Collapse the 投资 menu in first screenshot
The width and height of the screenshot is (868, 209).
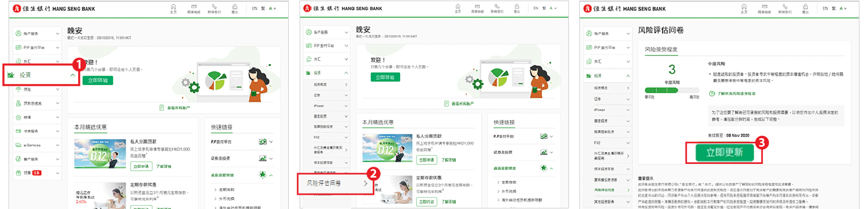click(x=72, y=75)
